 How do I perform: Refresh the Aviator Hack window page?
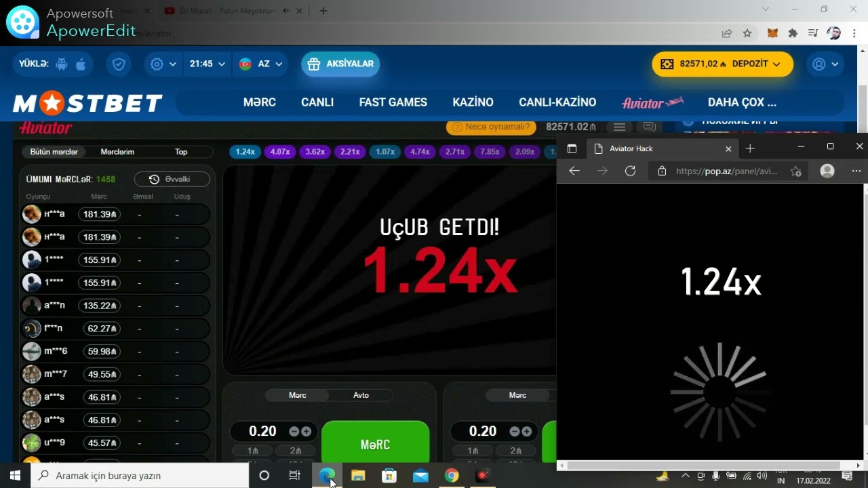631,171
